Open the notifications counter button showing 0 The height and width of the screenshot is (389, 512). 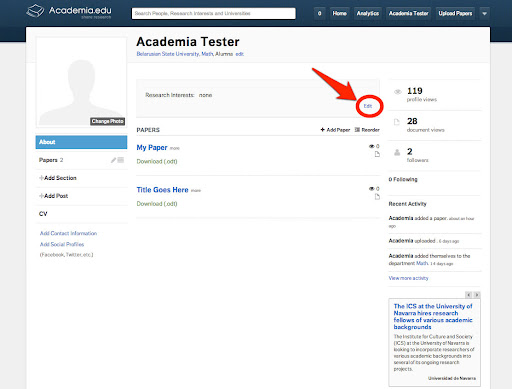pos(319,14)
